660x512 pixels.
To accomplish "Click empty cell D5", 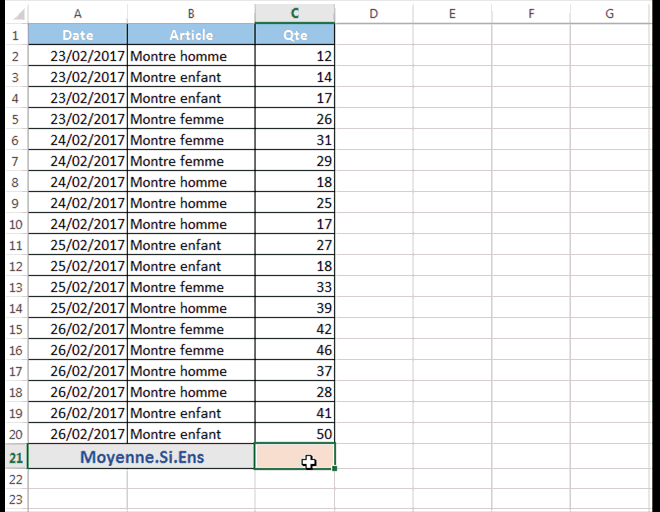I will click(x=374, y=119).
